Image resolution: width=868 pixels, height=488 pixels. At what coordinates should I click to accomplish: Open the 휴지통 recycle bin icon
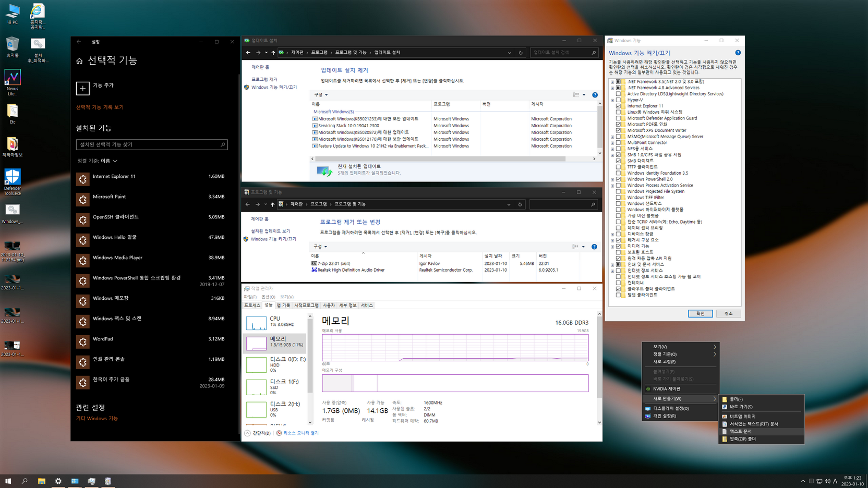[x=13, y=46]
